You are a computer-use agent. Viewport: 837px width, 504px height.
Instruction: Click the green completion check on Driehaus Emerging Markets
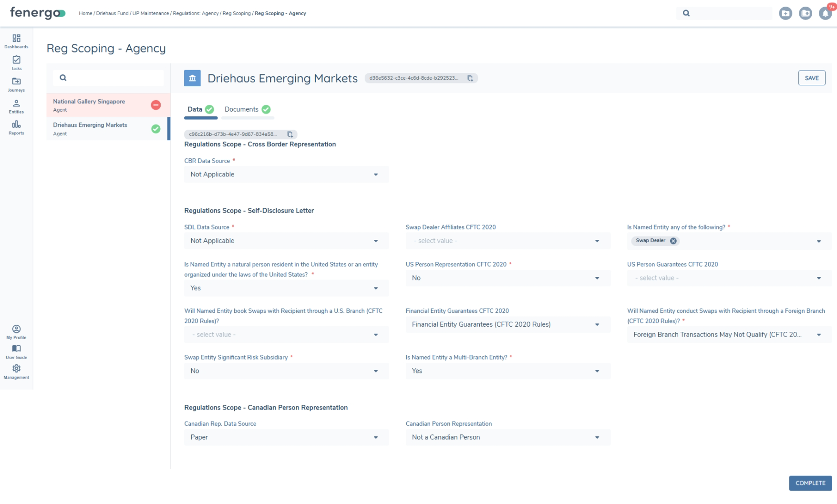(155, 129)
